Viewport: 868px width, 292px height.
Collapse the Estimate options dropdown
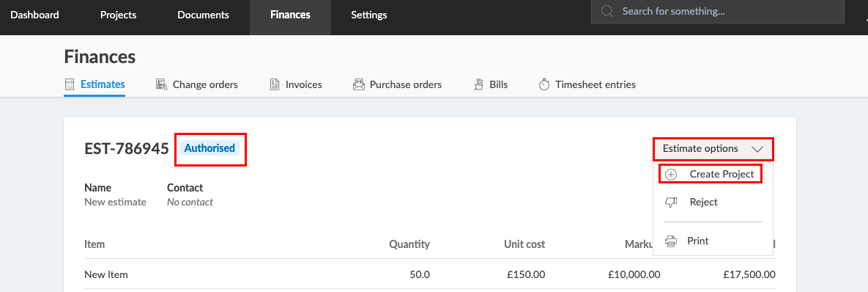713,149
